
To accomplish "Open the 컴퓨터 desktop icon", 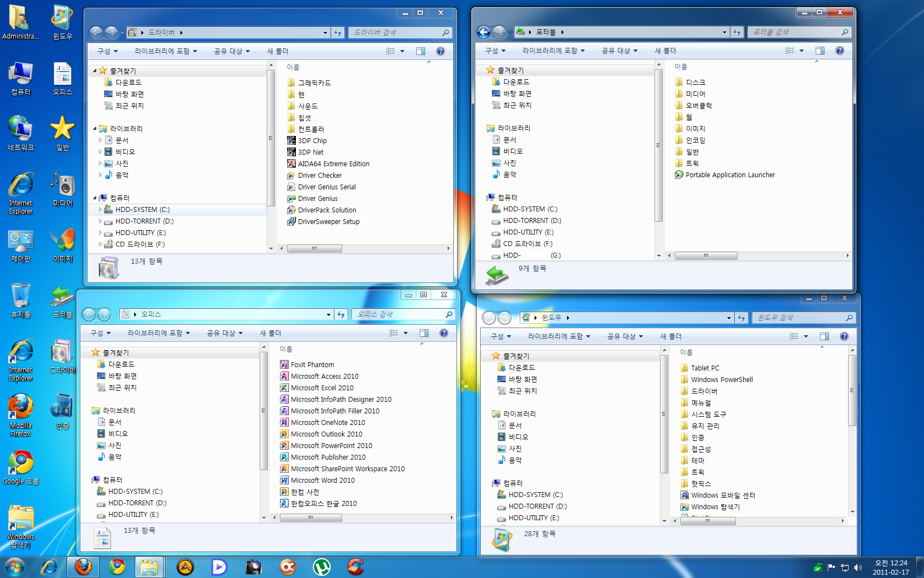I will tap(20, 78).
